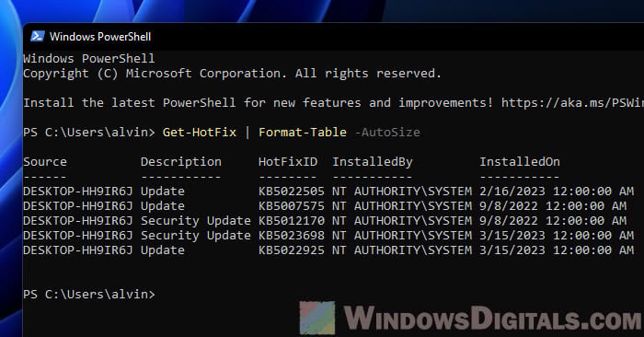Click the Format-Table command text
This screenshot has height=337, width=644.
coord(303,132)
